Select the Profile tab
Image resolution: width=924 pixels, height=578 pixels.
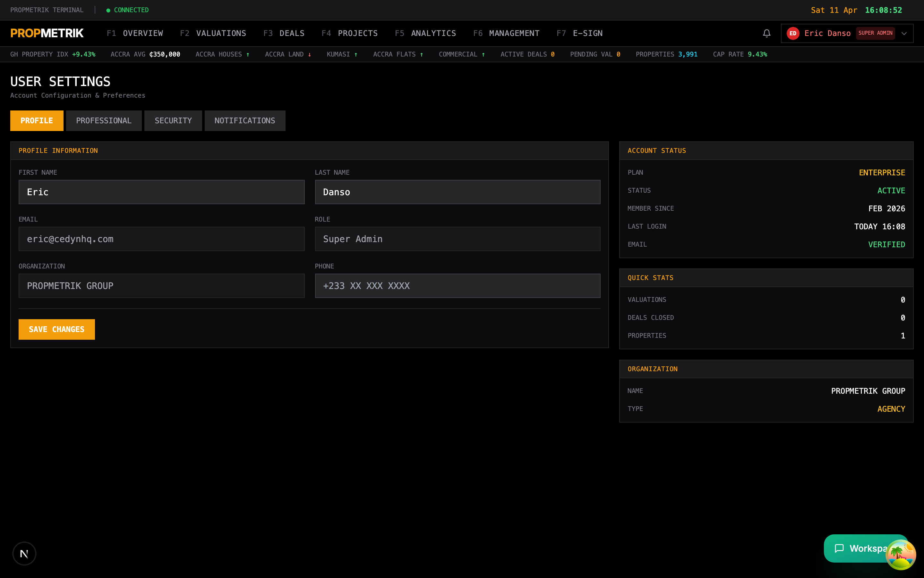pos(37,121)
